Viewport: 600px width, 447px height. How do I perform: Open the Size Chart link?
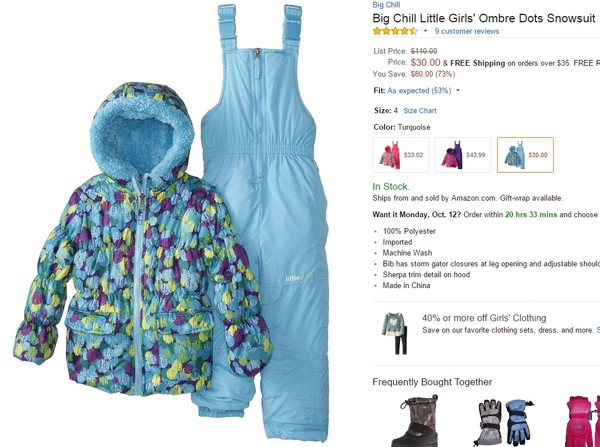tap(419, 111)
